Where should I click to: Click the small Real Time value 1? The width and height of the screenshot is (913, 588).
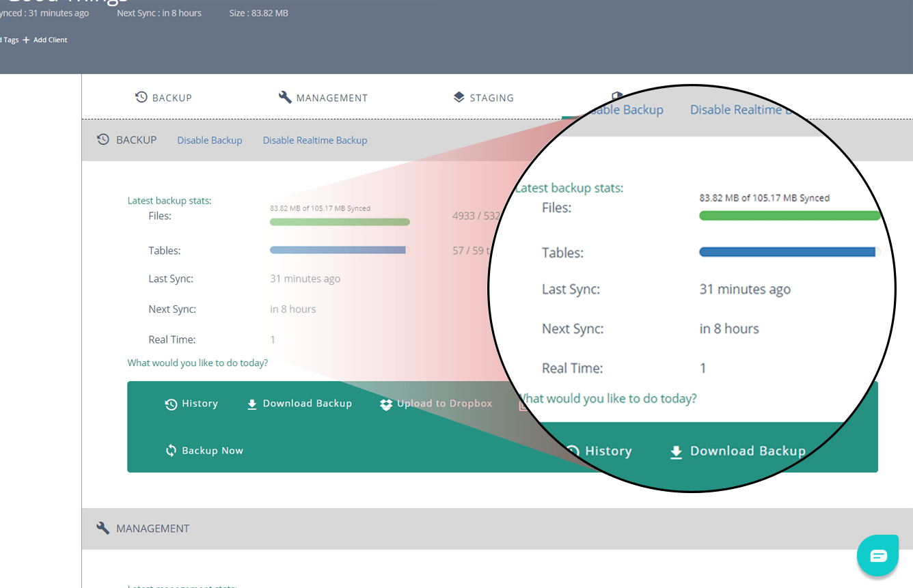[x=273, y=339]
